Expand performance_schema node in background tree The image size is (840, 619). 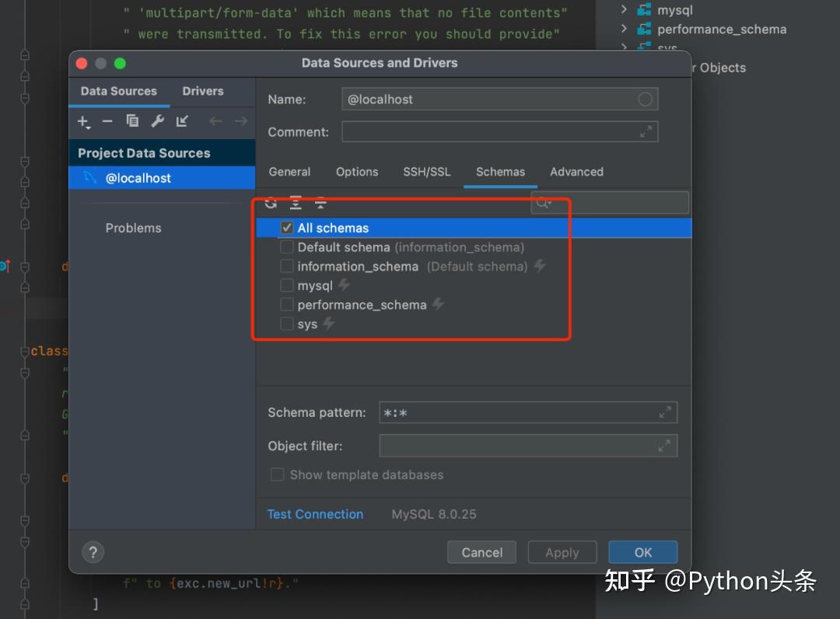[624, 28]
